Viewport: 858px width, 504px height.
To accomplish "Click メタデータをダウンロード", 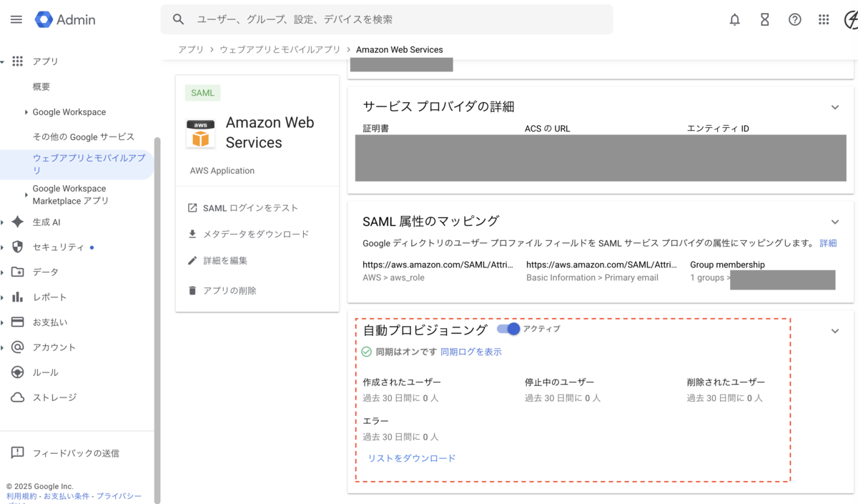I will coord(256,234).
